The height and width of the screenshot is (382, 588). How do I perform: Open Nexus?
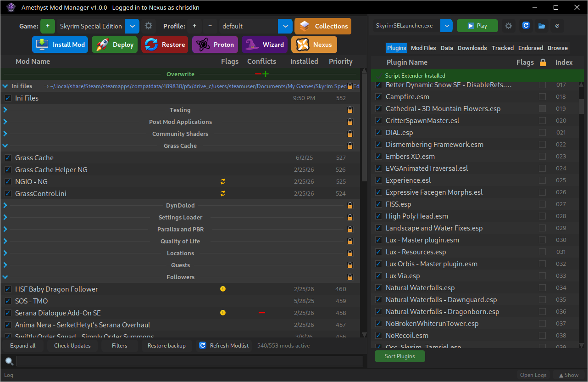[314, 45]
